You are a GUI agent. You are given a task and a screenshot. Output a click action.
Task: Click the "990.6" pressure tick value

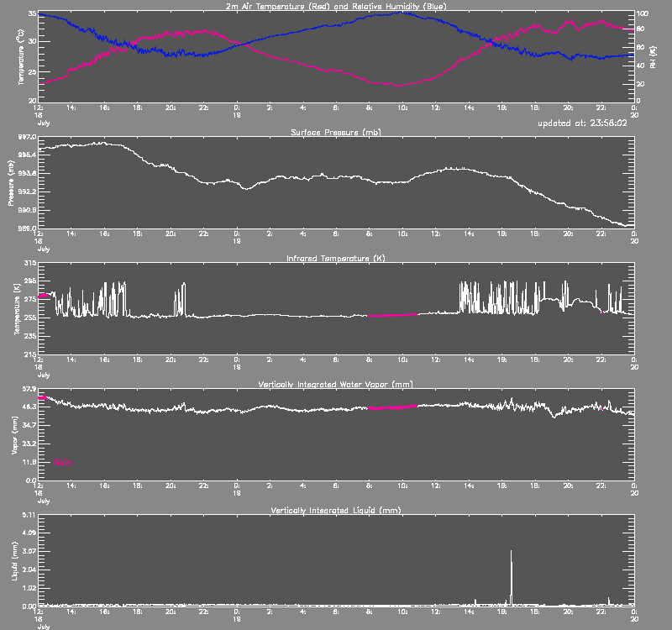(x=28, y=210)
